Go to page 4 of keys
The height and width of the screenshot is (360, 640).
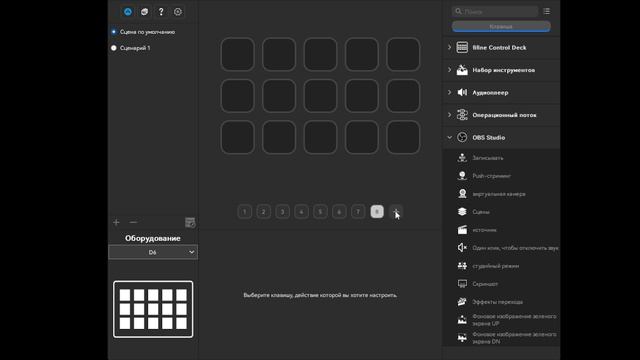(x=301, y=212)
